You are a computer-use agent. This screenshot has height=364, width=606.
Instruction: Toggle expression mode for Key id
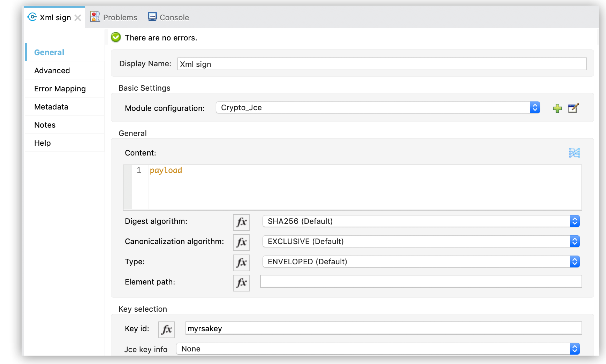(166, 329)
